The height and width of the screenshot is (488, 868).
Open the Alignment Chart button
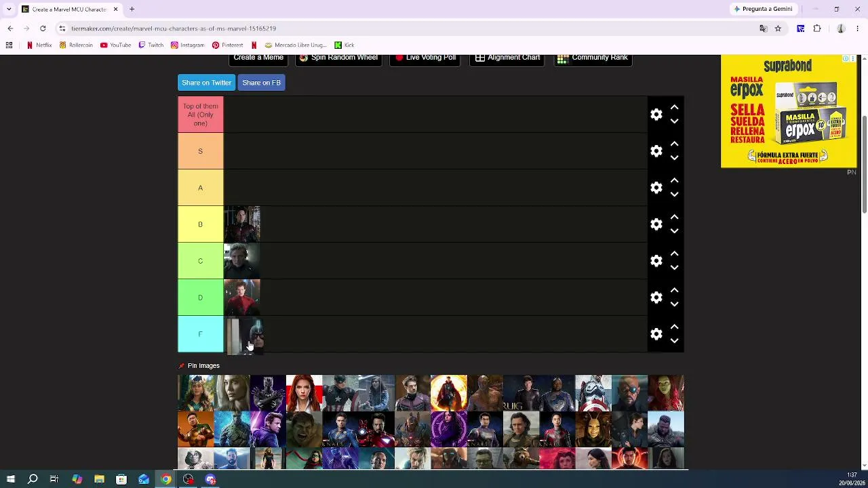(507, 59)
